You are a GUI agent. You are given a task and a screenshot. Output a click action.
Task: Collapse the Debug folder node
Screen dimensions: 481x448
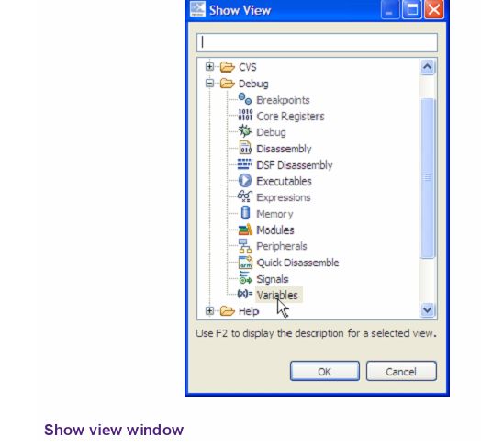209,83
